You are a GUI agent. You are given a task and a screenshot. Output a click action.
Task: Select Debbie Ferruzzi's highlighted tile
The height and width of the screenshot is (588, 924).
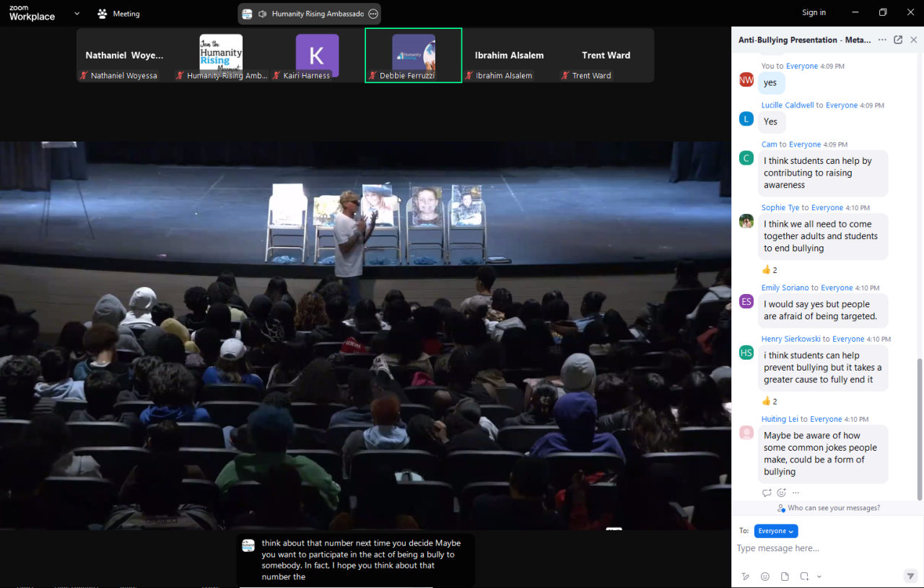click(414, 56)
